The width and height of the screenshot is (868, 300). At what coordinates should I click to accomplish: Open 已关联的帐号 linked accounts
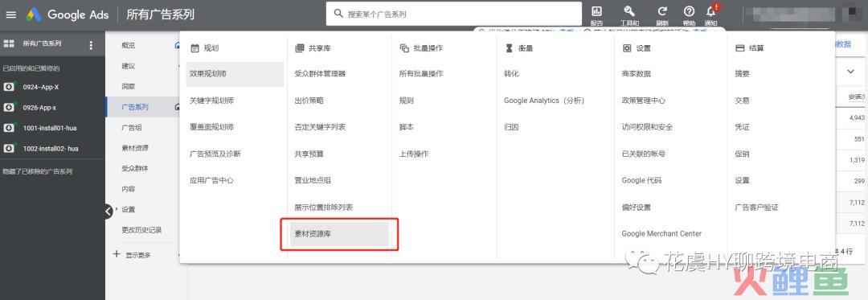[x=644, y=154]
